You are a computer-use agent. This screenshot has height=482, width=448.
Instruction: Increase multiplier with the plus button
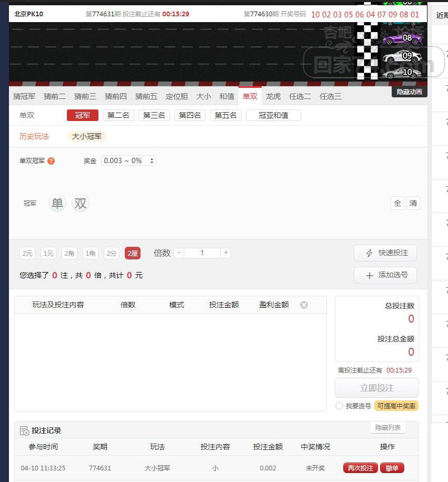pyautogui.click(x=226, y=253)
